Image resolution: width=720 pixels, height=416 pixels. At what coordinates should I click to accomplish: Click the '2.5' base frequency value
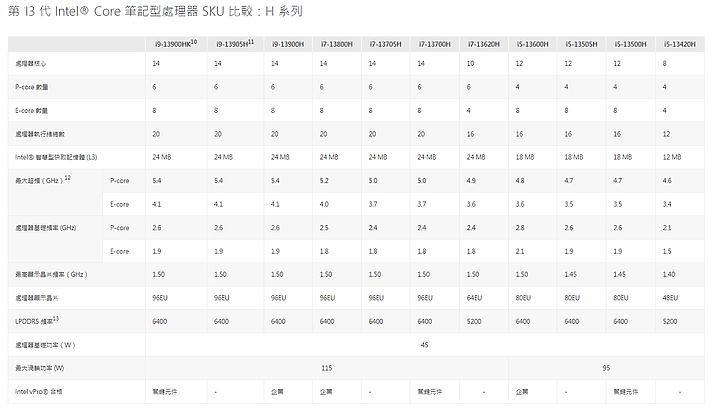(x=324, y=227)
